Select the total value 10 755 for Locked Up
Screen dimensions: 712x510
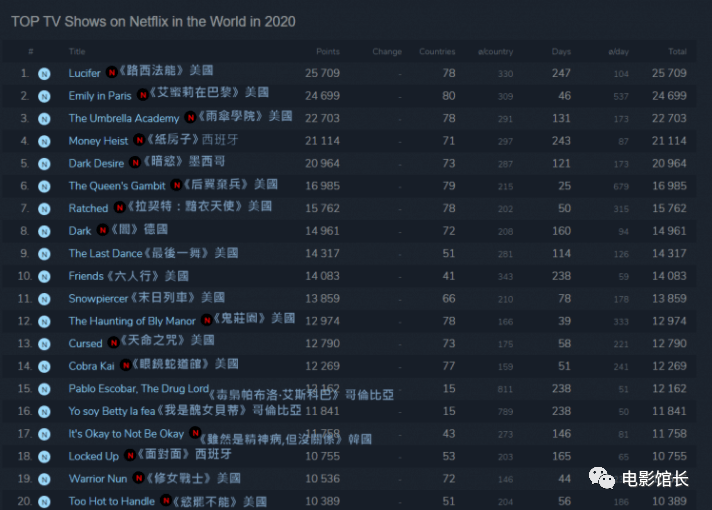coord(669,456)
